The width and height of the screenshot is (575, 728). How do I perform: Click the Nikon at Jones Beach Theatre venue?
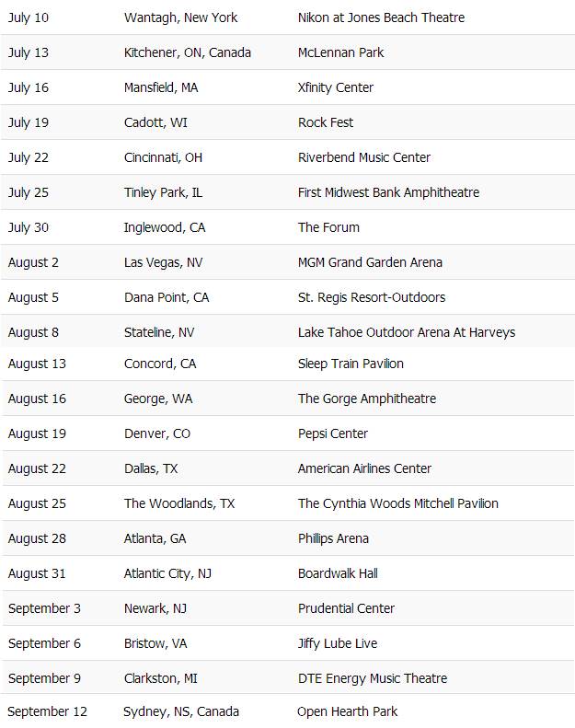(381, 17)
